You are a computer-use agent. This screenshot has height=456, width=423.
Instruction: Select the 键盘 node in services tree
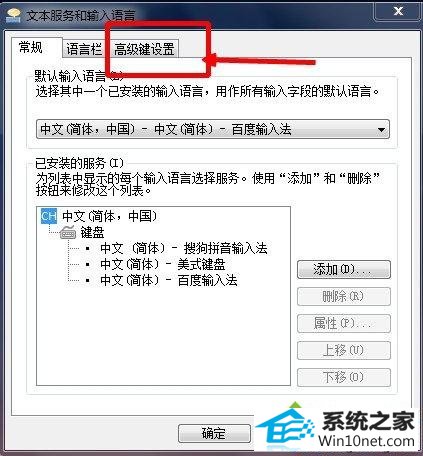(x=92, y=232)
